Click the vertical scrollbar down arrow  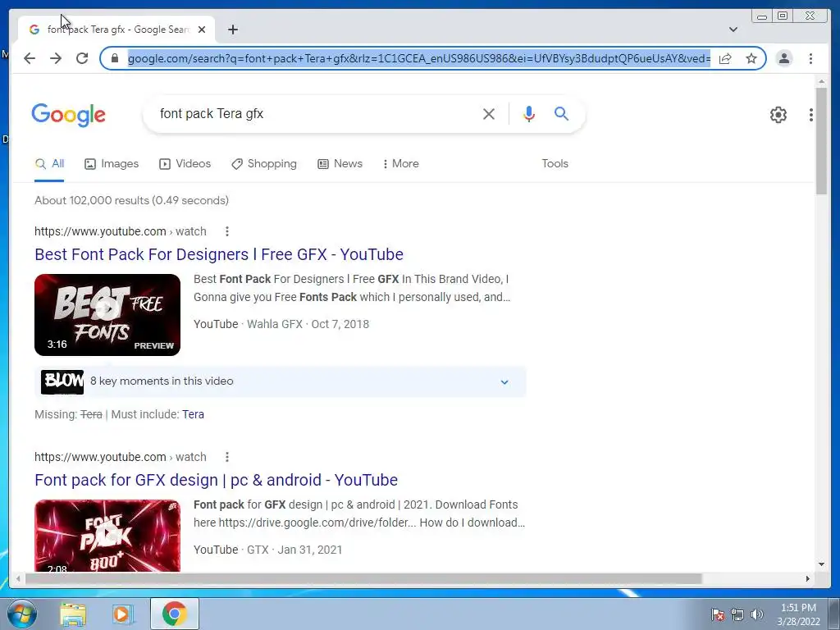tap(821, 564)
